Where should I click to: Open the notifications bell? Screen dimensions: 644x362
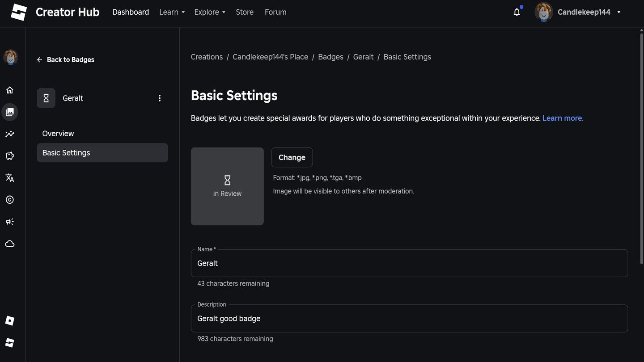[517, 12]
